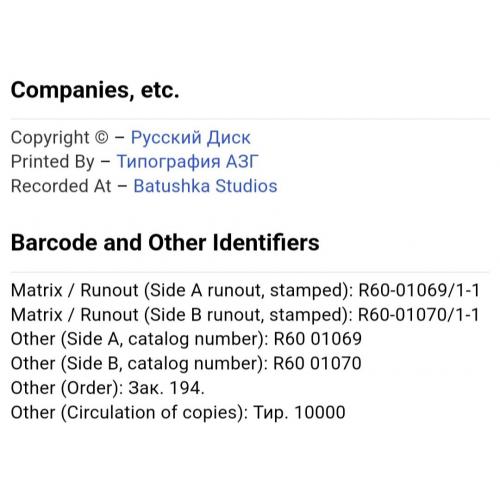The height and width of the screenshot is (500, 500).
Task: Click the "Other (Circulation of copies)" label
Action: pos(129,413)
